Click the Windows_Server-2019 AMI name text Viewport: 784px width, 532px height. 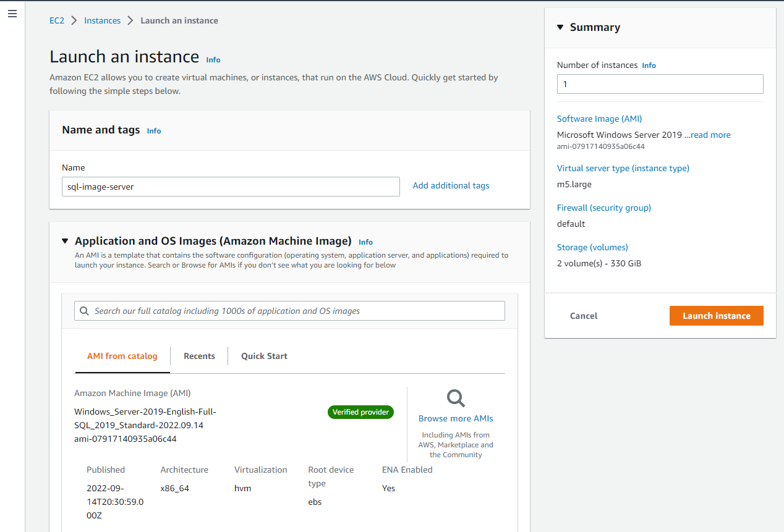click(145, 419)
